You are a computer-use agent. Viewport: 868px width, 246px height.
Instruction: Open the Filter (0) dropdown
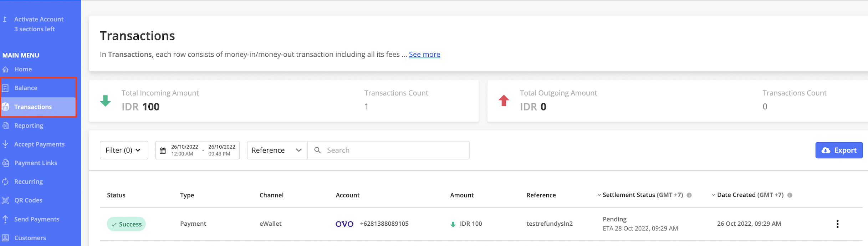point(124,150)
